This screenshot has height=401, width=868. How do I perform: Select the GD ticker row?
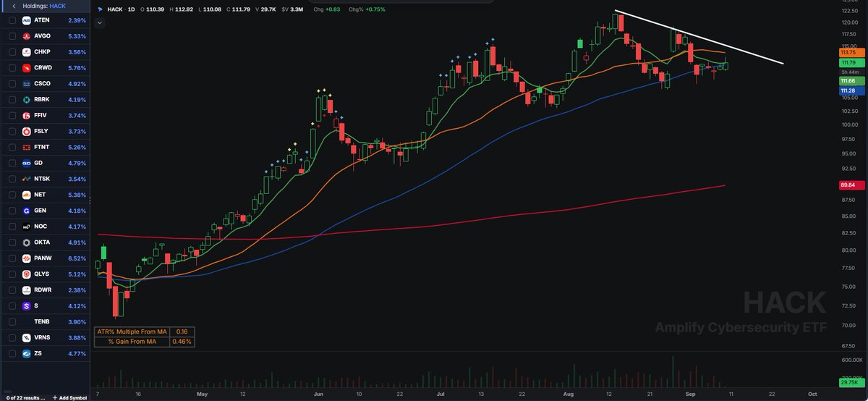pos(45,163)
